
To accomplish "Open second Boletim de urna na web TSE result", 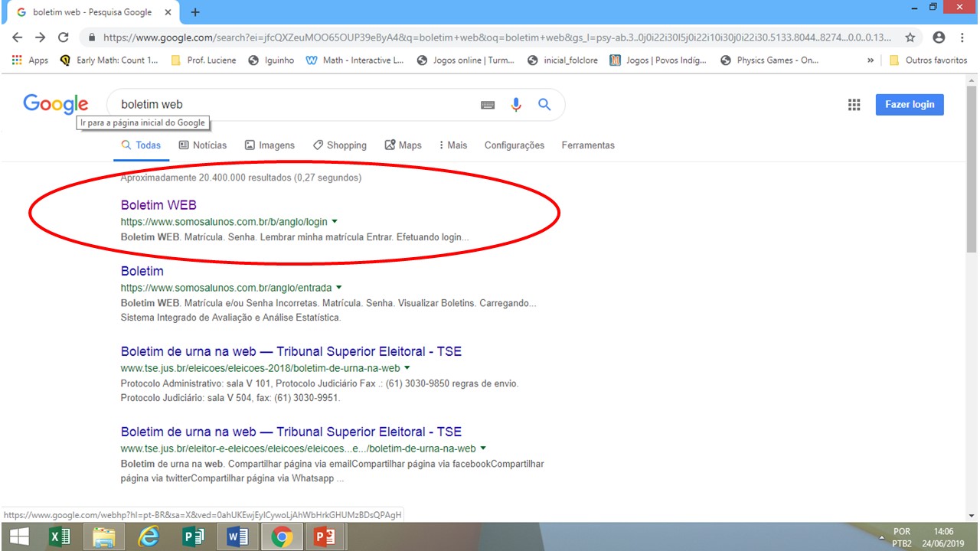I will [x=291, y=432].
